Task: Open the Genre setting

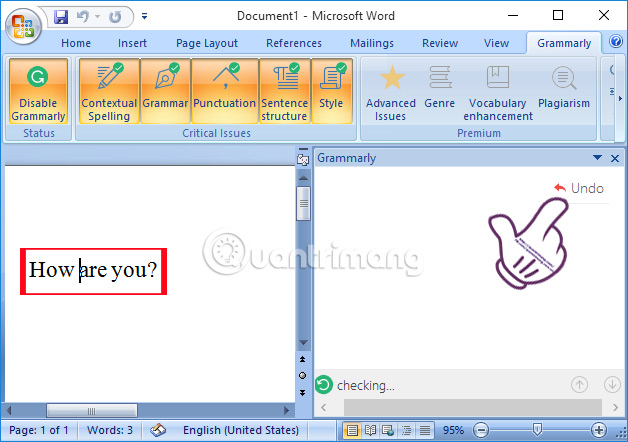Action: [x=439, y=87]
